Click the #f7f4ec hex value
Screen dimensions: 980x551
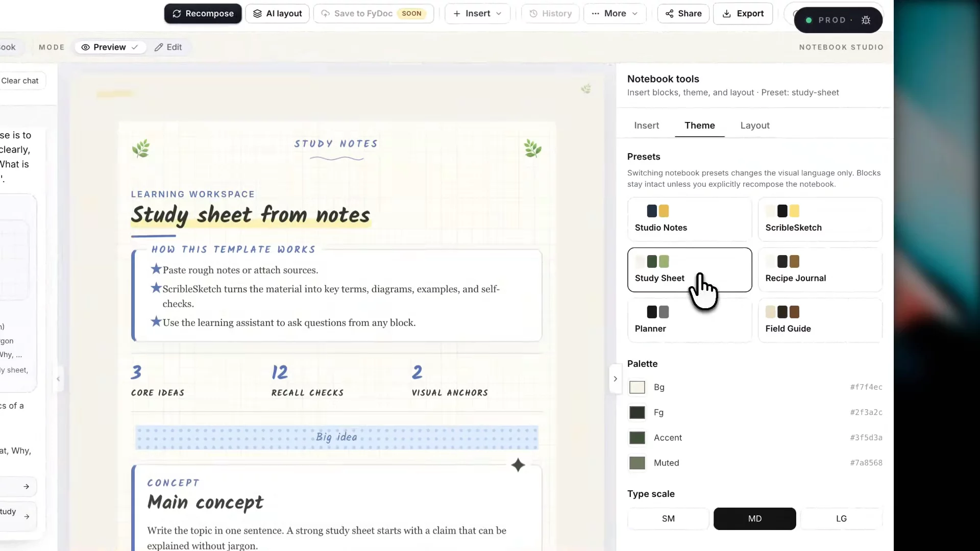(x=866, y=387)
